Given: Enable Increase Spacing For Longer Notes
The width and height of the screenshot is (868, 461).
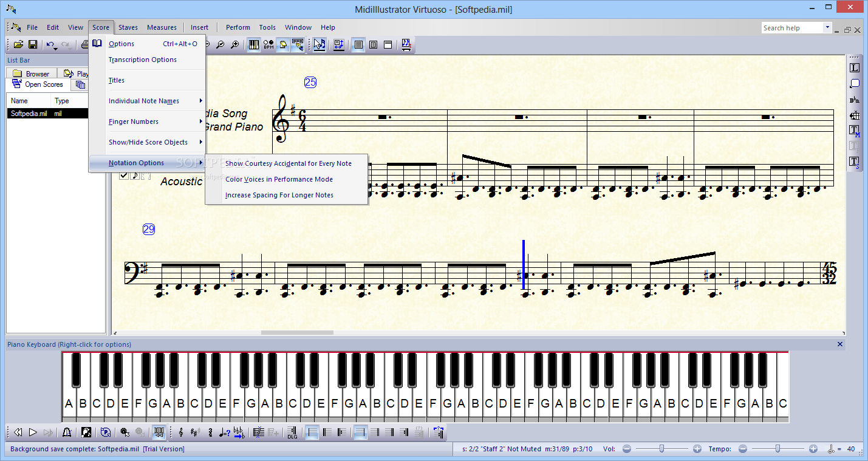Looking at the screenshot, I should pyautogui.click(x=287, y=195).
